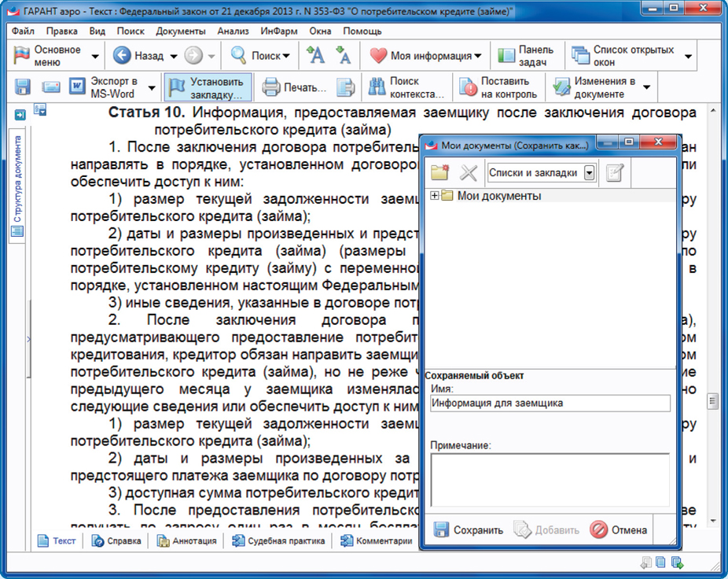Open the Списки и закладки dropdown
The width and height of the screenshot is (728, 579).
(589, 173)
